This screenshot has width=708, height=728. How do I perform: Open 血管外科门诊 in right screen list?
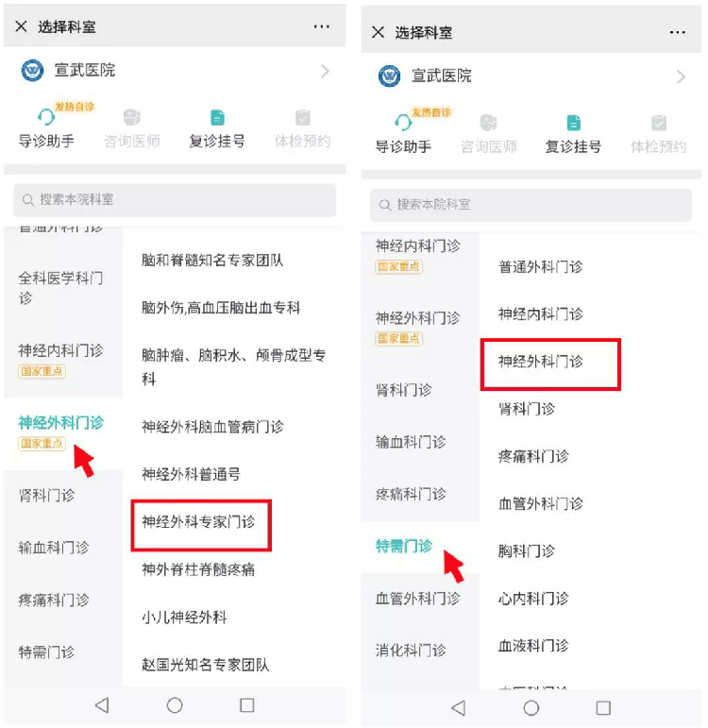pos(540,504)
